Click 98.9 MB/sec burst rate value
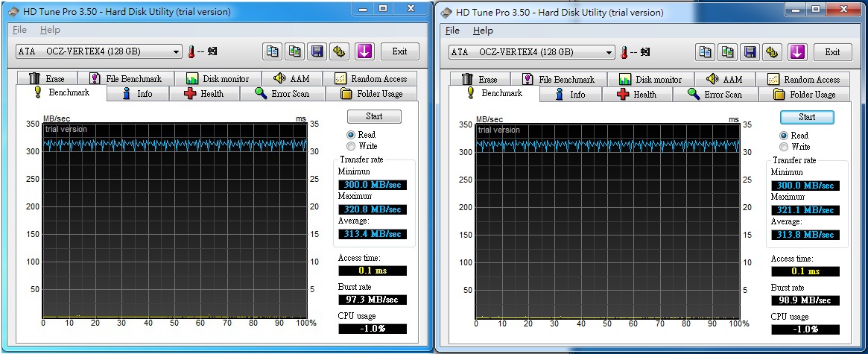This screenshot has width=868, height=354. click(x=805, y=300)
